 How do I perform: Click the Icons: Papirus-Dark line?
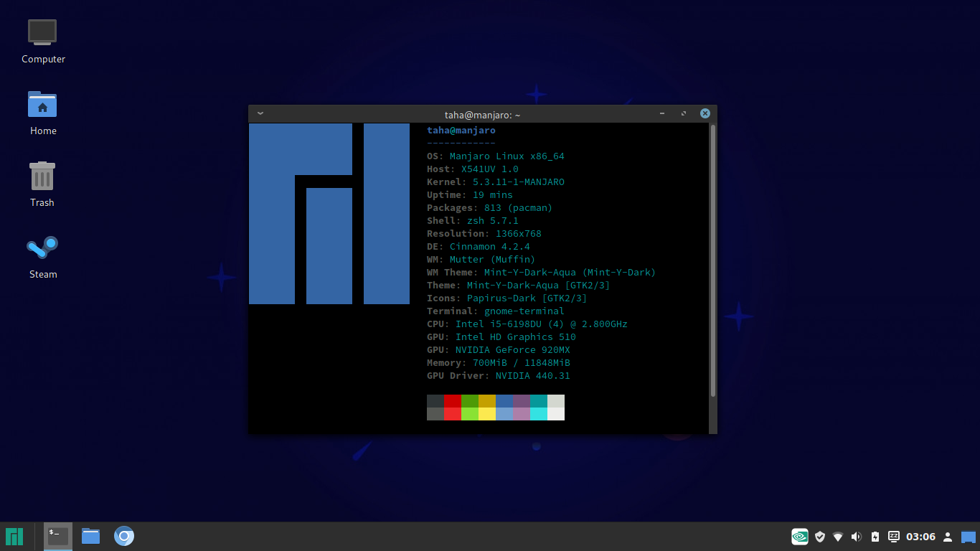point(507,298)
